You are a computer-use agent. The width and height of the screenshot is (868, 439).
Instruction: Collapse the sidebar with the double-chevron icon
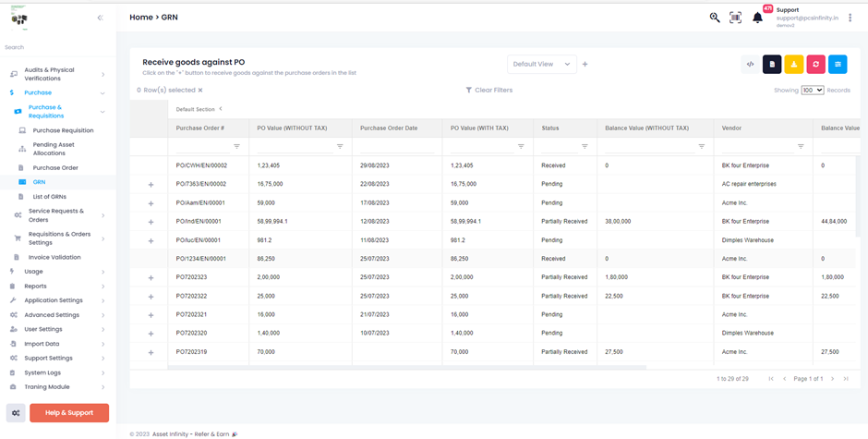click(x=101, y=18)
